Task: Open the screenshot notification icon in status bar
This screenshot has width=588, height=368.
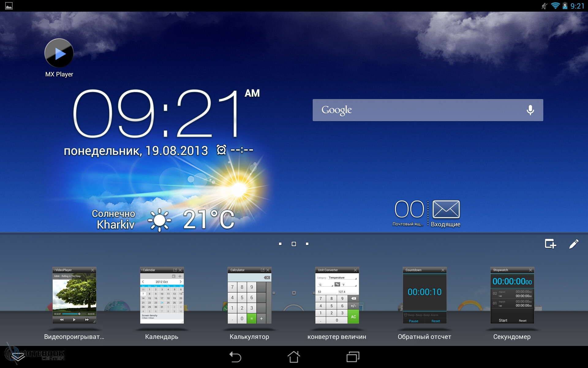Action: tap(9, 6)
